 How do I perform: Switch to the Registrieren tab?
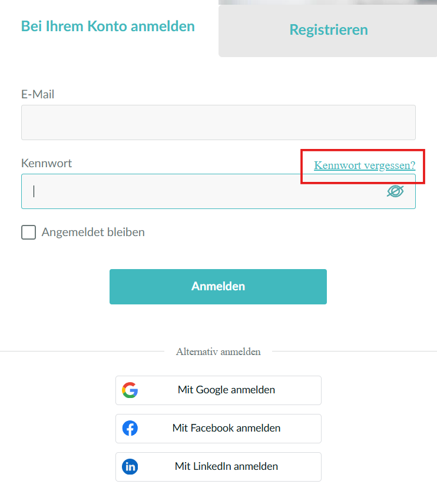[328, 30]
